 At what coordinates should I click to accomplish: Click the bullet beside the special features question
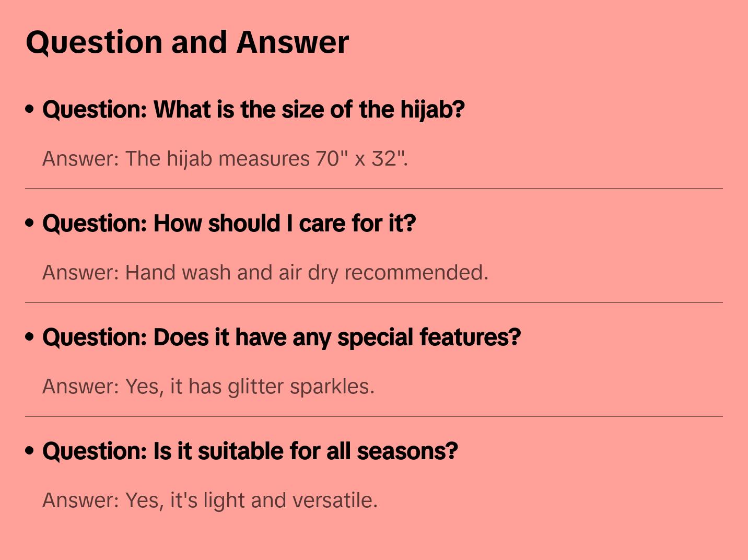[30, 337]
